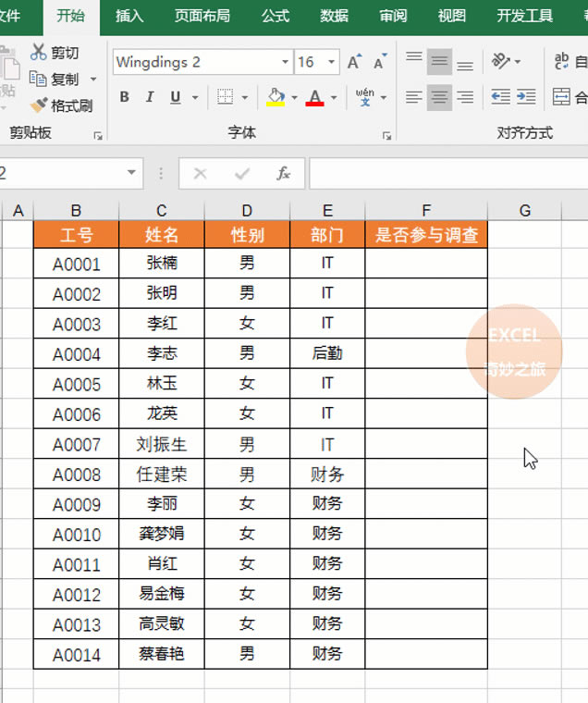This screenshot has height=703, width=588.
Task: Increase indent level
Action: coord(526,97)
